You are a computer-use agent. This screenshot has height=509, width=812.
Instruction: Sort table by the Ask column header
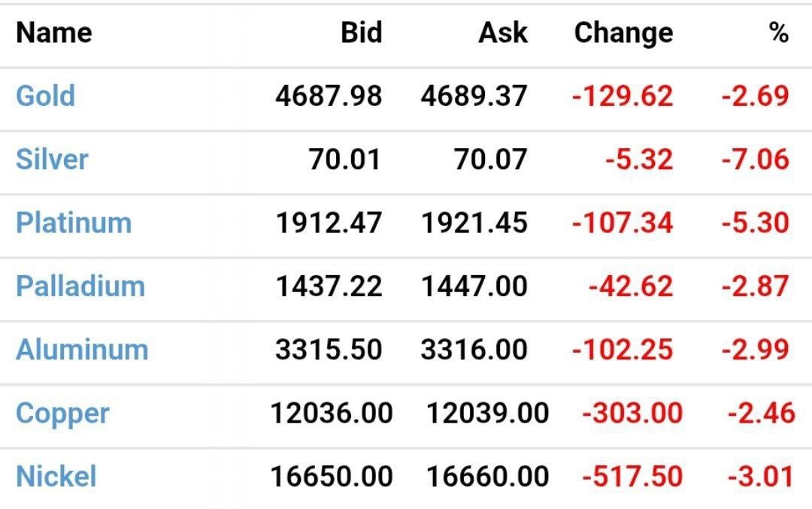(503, 32)
